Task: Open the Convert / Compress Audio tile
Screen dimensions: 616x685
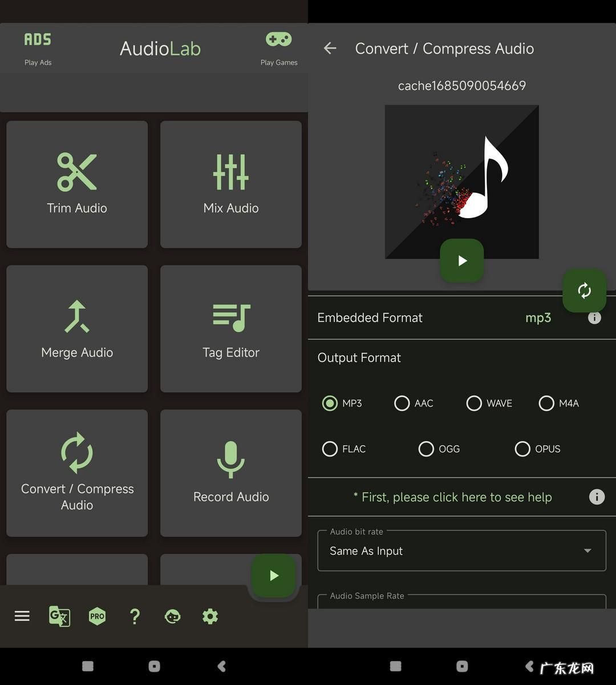Action: pyautogui.click(x=77, y=473)
